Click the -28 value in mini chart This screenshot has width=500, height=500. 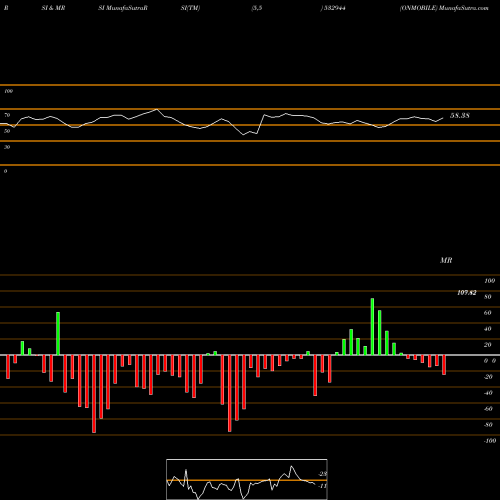point(323,474)
